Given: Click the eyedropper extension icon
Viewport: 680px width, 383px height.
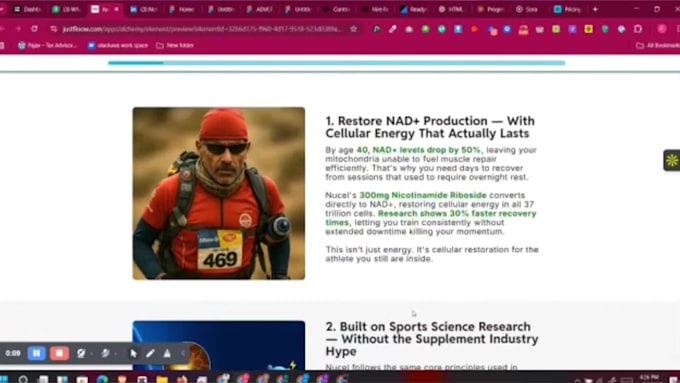Looking at the screenshot, I should tap(392, 29).
